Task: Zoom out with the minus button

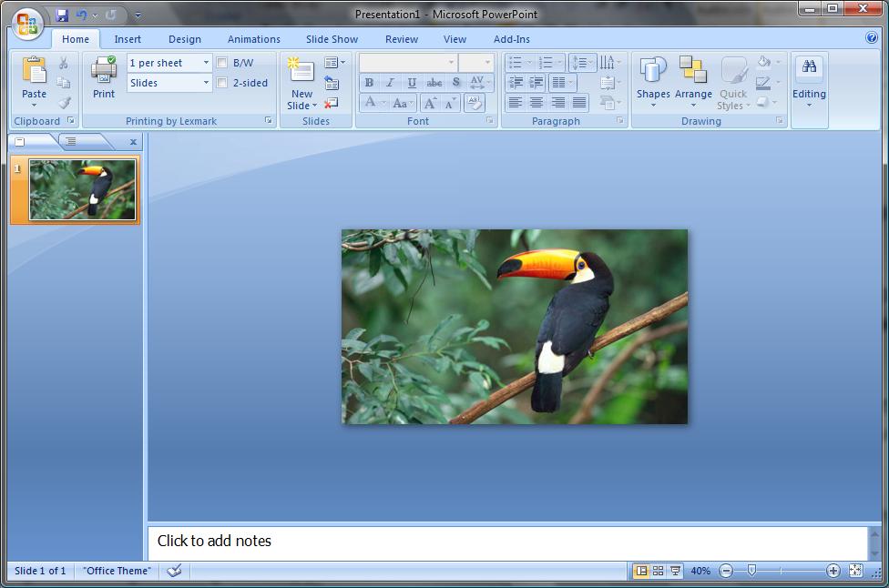Action: coord(726,571)
